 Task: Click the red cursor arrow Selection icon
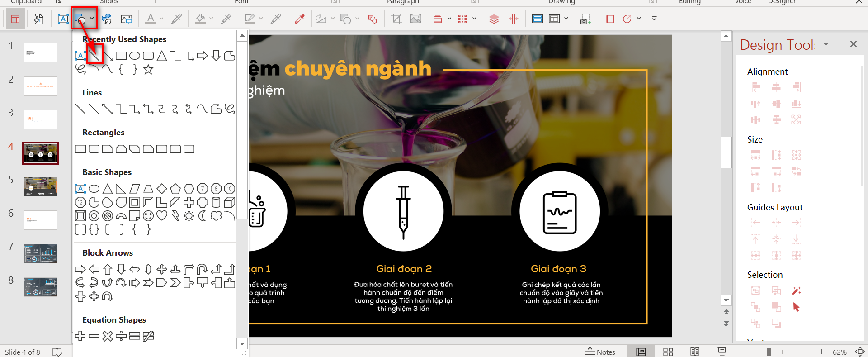796,307
